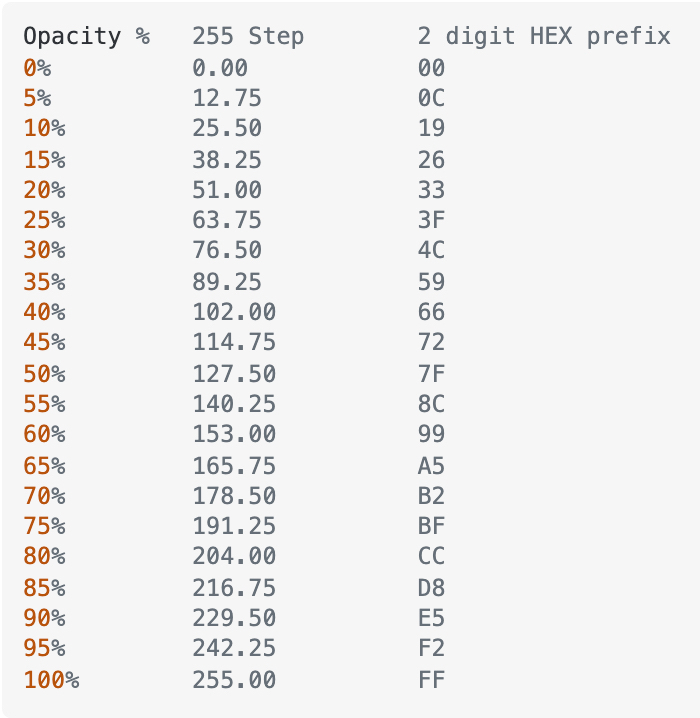Click the hex prefix B2
The width and height of the screenshot is (700, 718).
click(x=431, y=496)
